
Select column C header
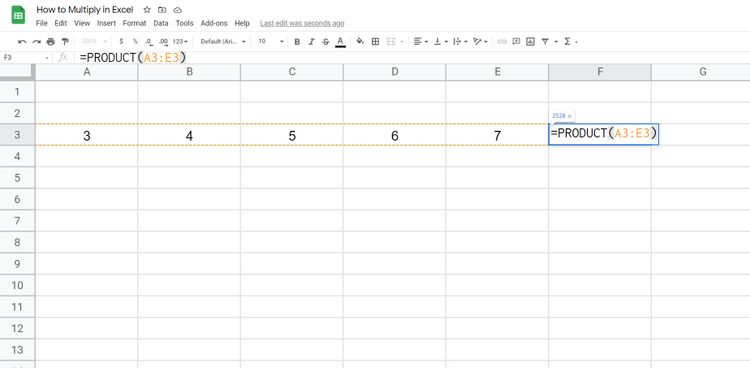pos(292,72)
